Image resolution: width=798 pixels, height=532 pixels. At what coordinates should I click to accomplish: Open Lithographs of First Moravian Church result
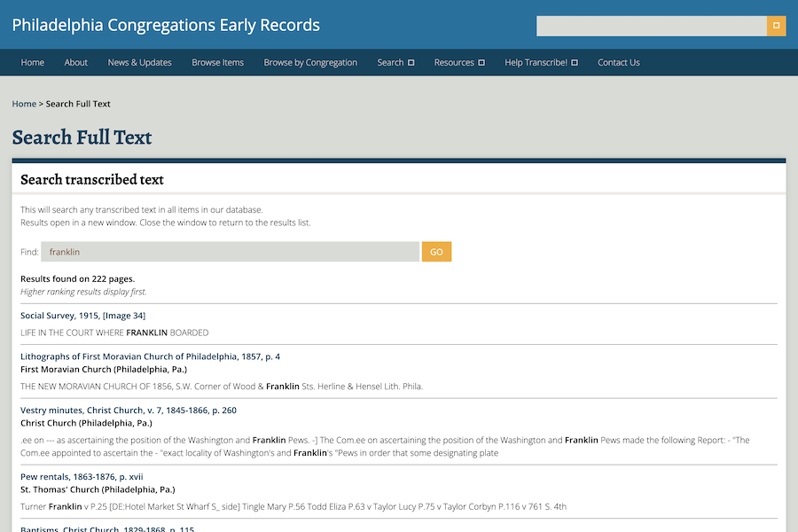(x=150, y=356)
